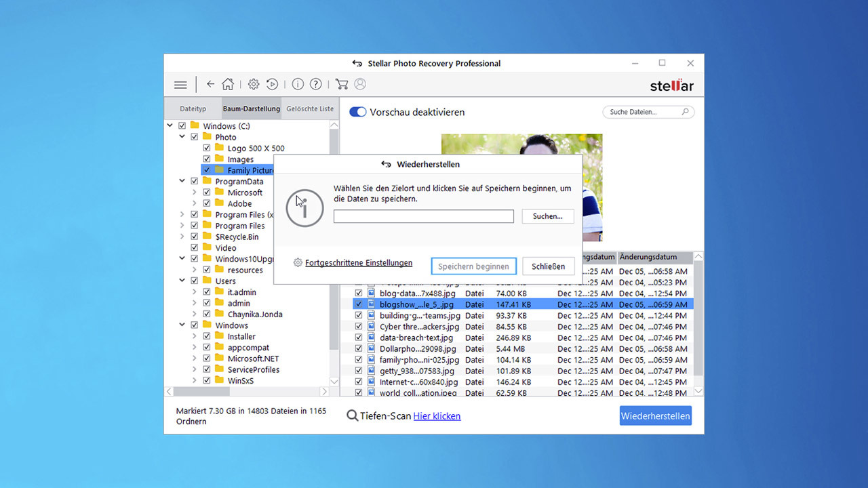Click the resume recovery icon
868x488 pixels.
[x=272, y=84]
